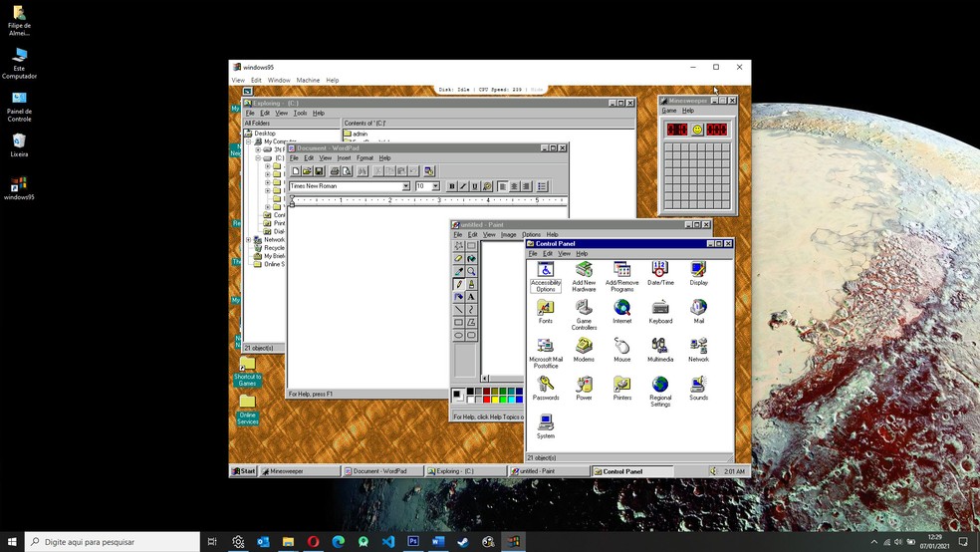Click the Print icon in WordPad toolbar
The width and height of the screenshot is (980, 552).
tap(335, 171)
